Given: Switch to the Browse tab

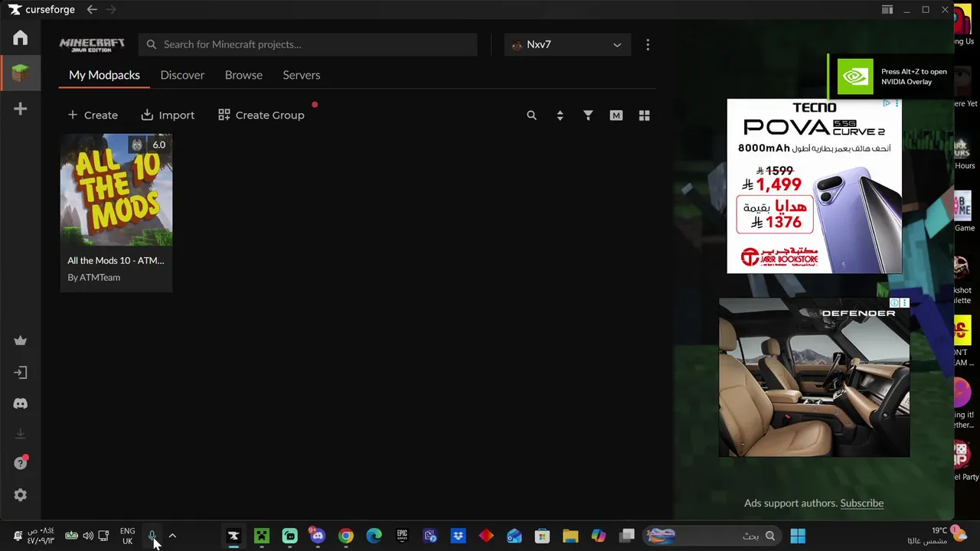Looking at the screenshot, I should coord(243,75).
